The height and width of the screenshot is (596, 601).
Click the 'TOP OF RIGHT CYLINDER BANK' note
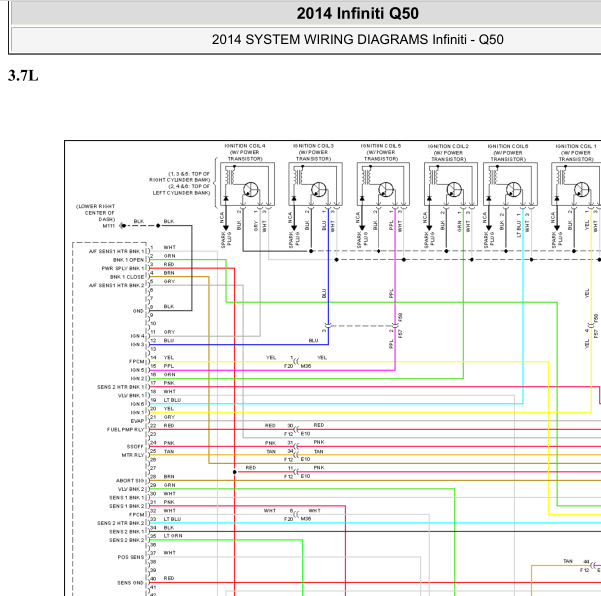pos(180,177)
